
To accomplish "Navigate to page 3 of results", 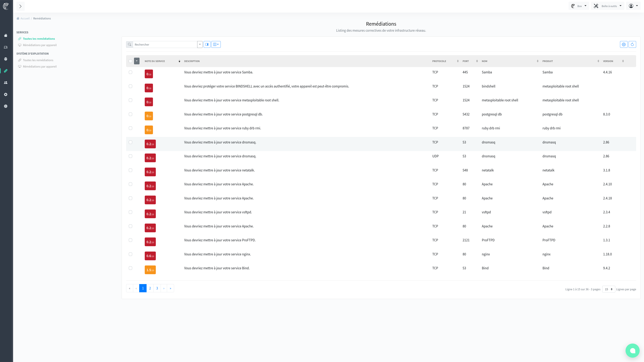I will 157,288.
